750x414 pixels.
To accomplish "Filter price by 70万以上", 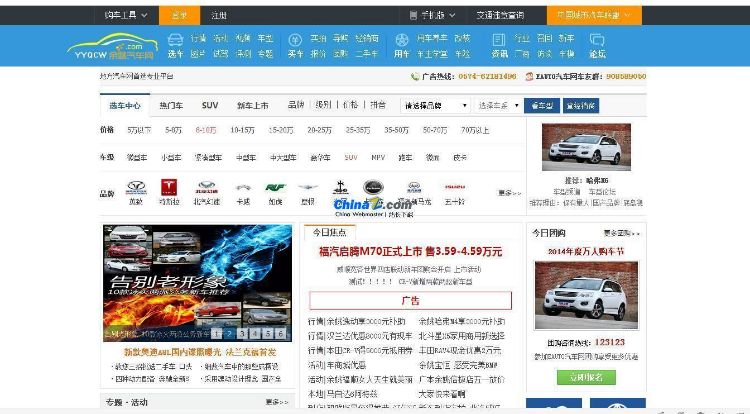I will click(475, 130).
